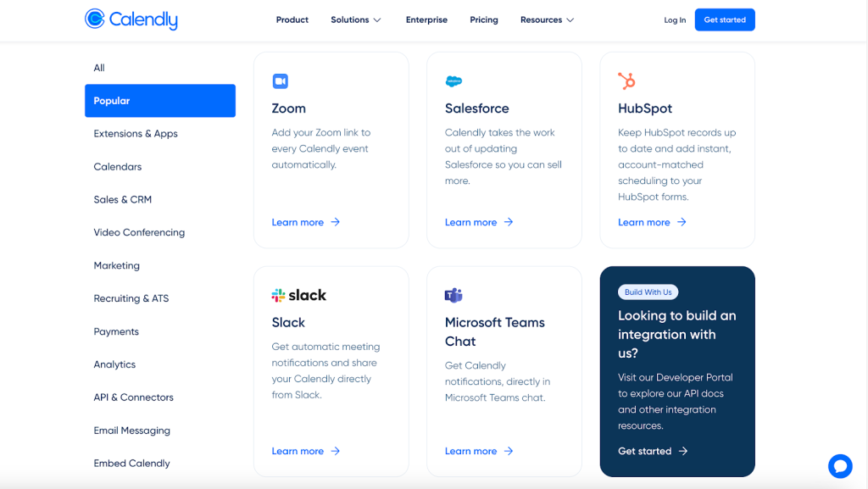The height and width of the screenshot is (489, 868).
Task: Click the Slack logo in its card
Action: click(299, 296)
